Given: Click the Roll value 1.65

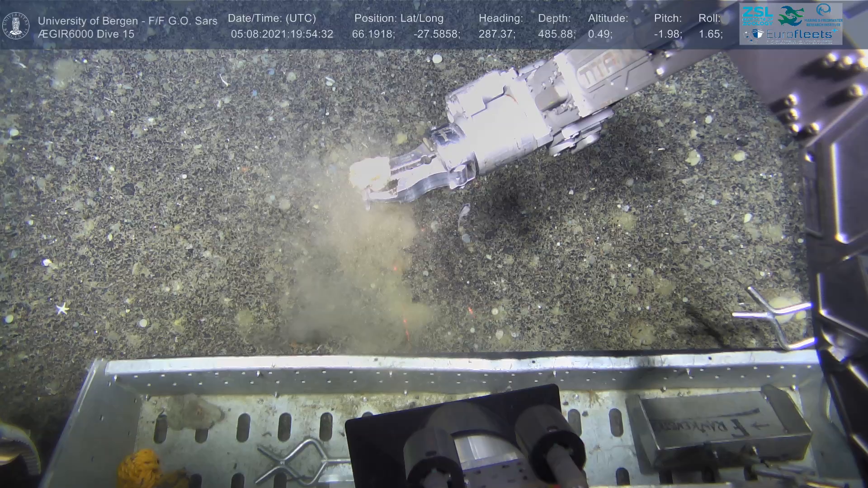Looking at the screenshot, I should [x=710, y=34].
